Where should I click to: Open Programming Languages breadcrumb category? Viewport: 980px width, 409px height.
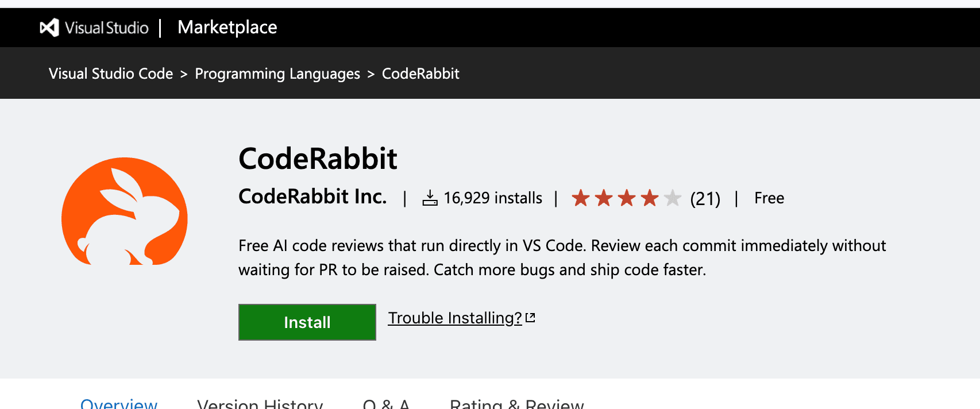277,74
